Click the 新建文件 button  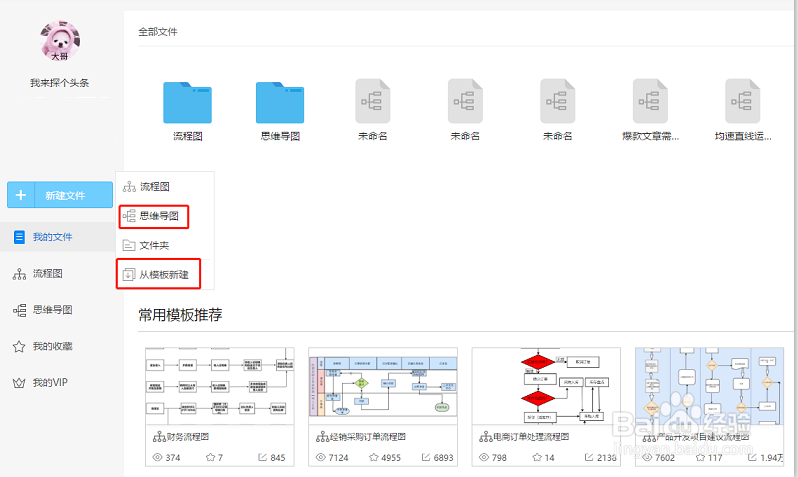[60, 195]
